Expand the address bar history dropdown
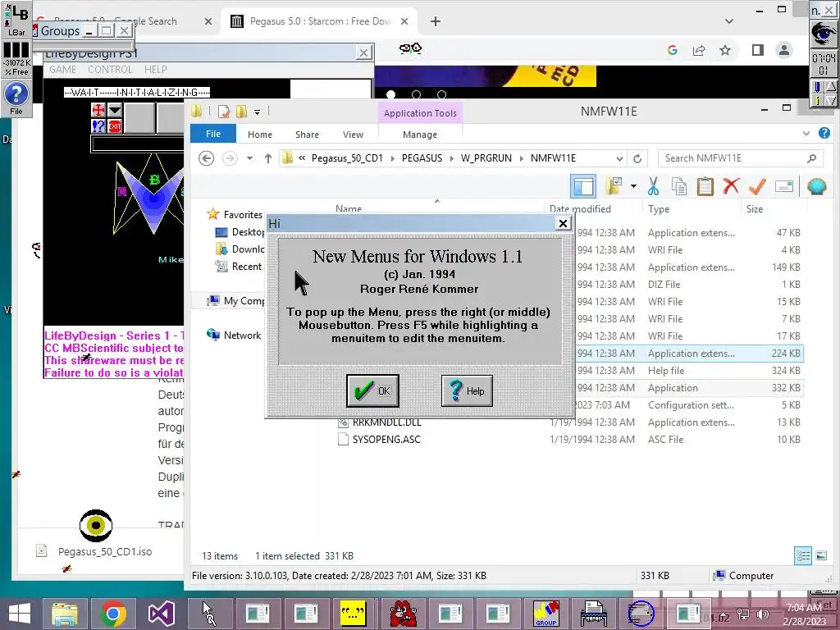Screen dimensions: 840x630 click(619, 158)
